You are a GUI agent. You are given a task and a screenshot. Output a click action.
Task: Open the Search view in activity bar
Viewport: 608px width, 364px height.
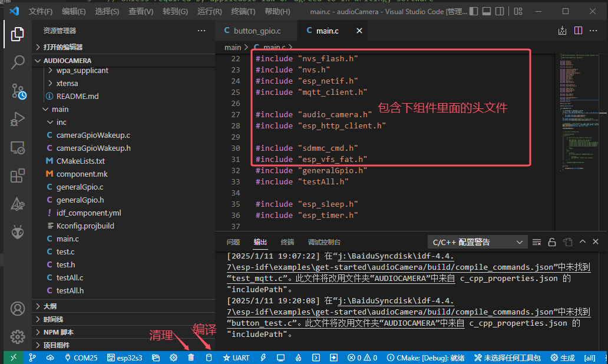pyautogui.click(x=18, y=62)
